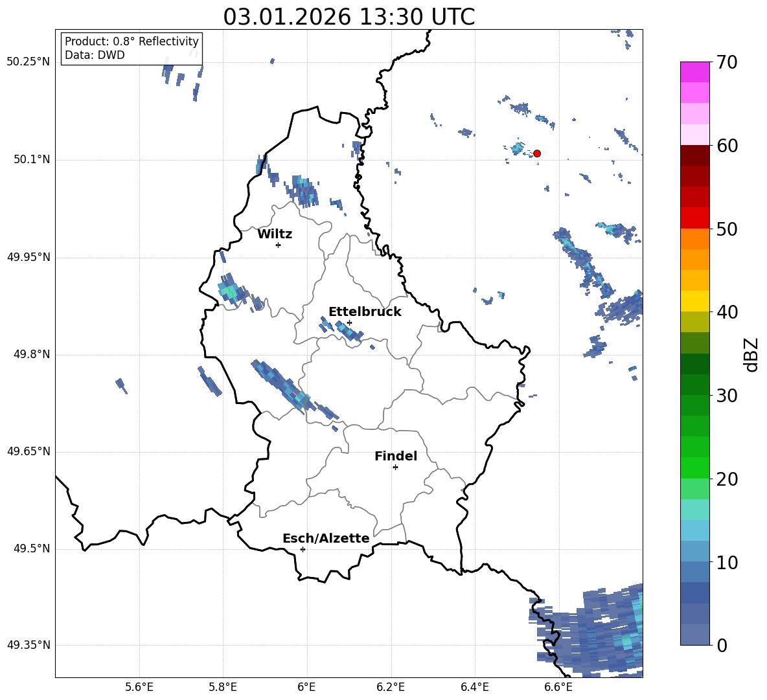Click the title 03.01.2026 13:30 UTC
This screenshot has width=767, height=700.
tap(349, 17)
